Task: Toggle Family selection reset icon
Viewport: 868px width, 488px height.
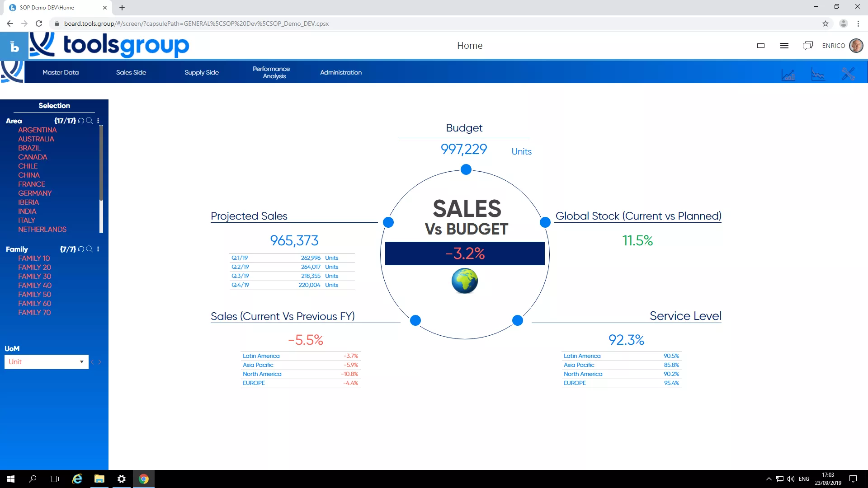Action: (81, 249)
